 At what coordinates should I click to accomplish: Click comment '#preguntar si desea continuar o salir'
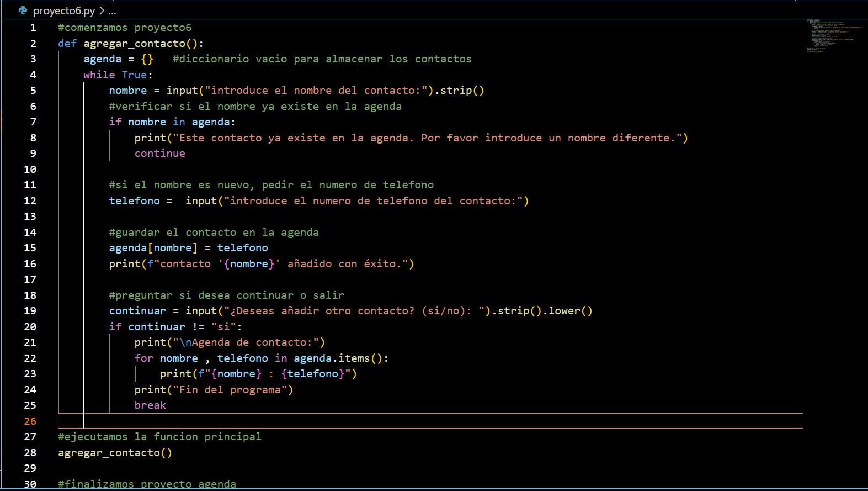coord(227,295)
